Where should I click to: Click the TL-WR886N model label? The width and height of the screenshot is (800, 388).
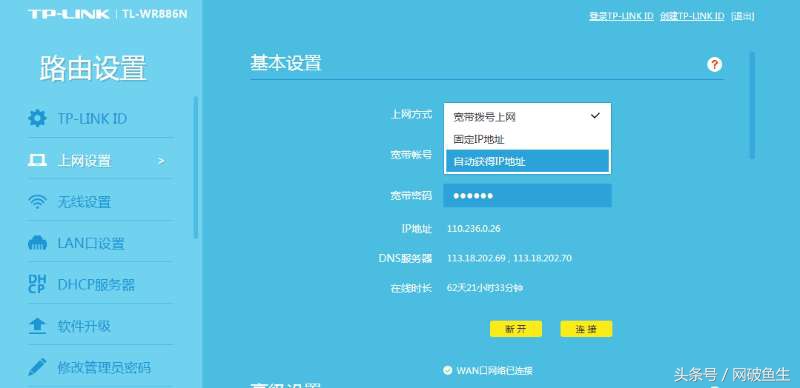point(154,14)
